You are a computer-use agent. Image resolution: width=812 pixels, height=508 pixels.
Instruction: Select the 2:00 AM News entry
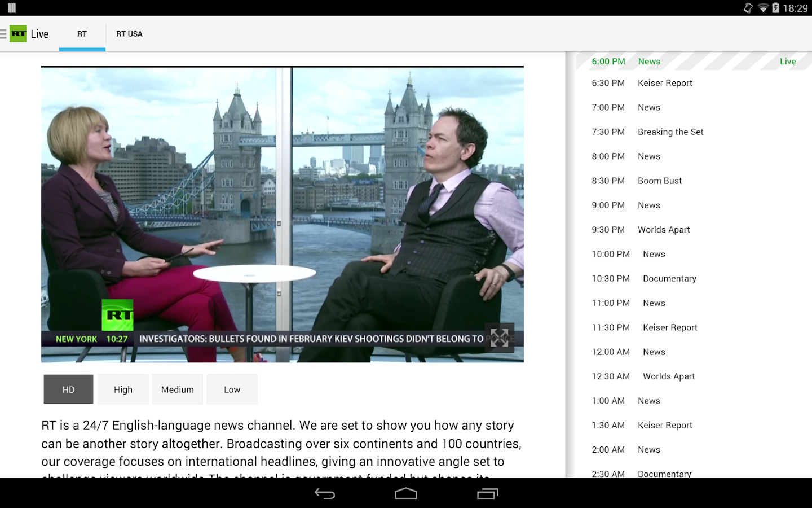[694, 450]
